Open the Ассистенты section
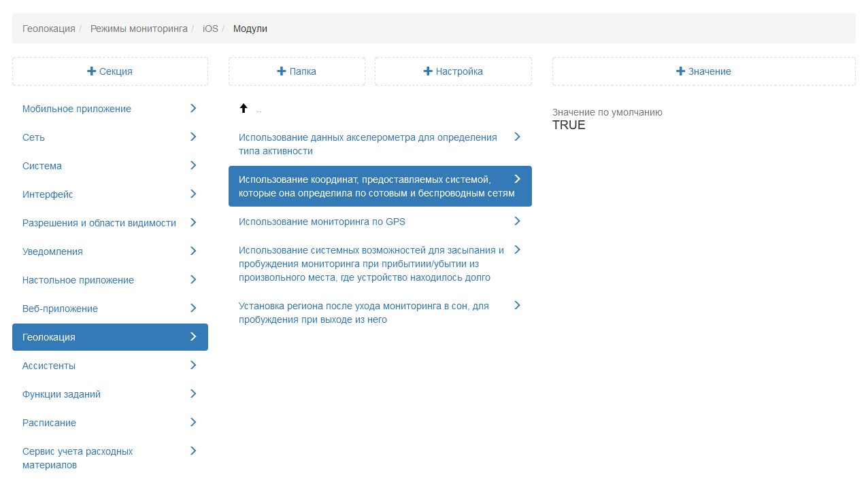Image resolution: width=868 pixels, height=488 pixels. point(49,366)
